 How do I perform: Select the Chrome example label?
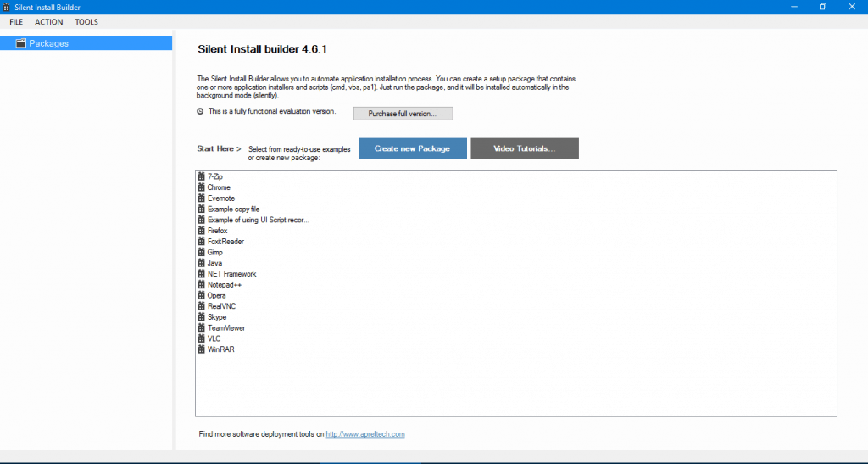pos(220,187)
